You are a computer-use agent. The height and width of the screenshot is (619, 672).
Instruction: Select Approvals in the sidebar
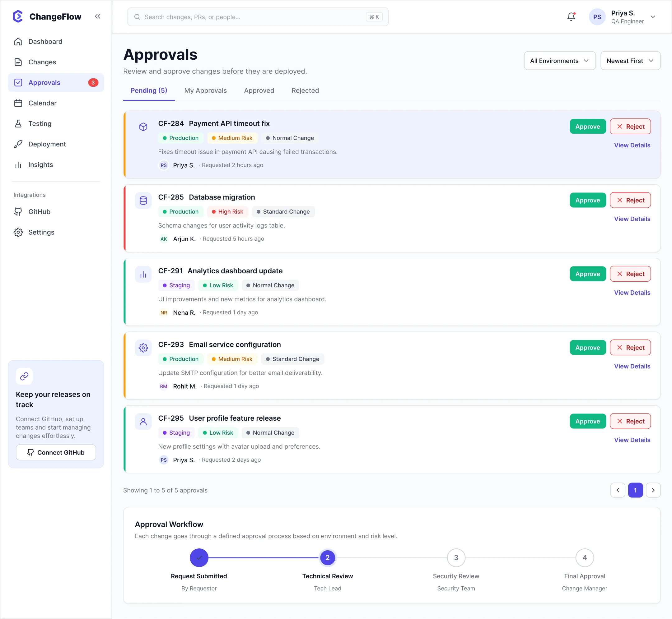56,82
